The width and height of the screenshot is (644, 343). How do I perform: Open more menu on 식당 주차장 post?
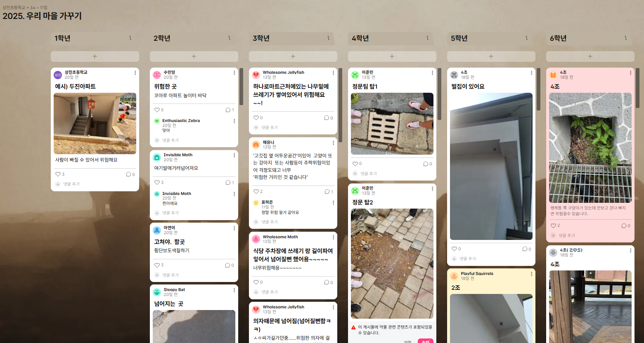333,237
